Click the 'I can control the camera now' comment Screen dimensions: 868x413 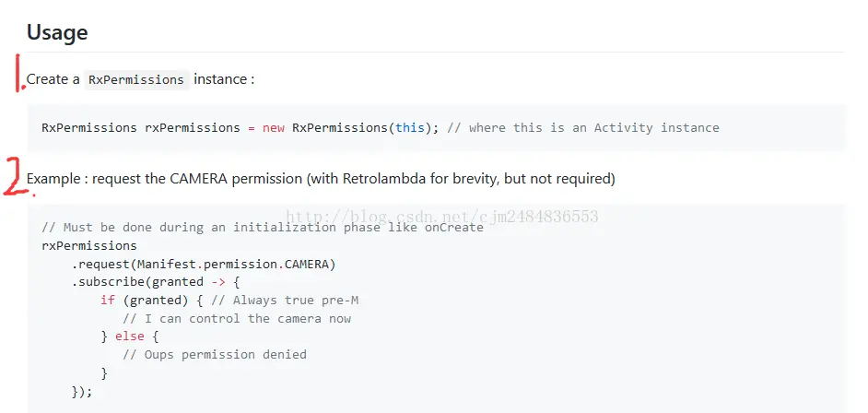237,319
